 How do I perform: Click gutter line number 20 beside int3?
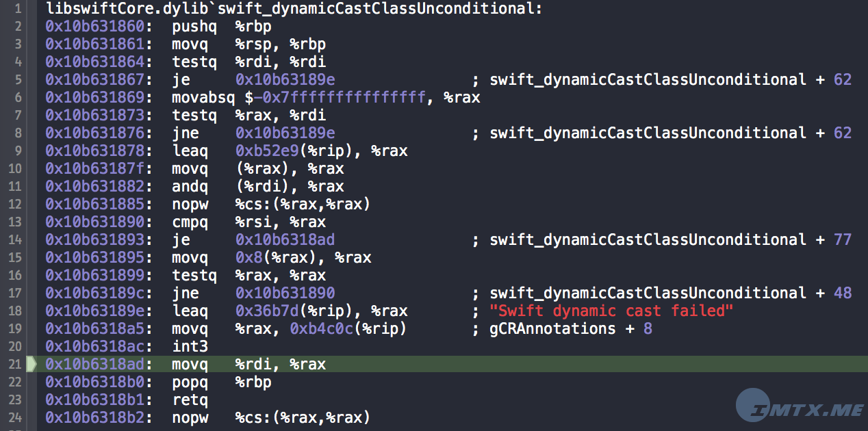(x=16, y=346)
